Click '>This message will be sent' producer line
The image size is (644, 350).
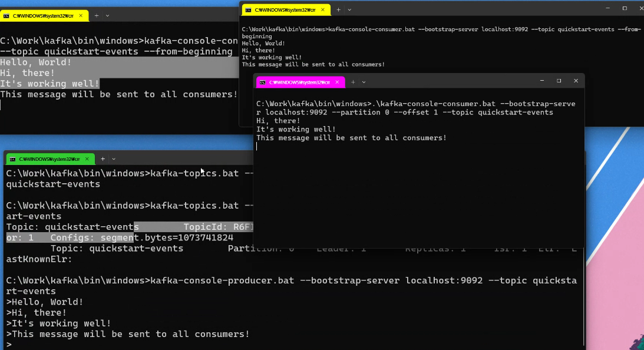coord(128,334)
